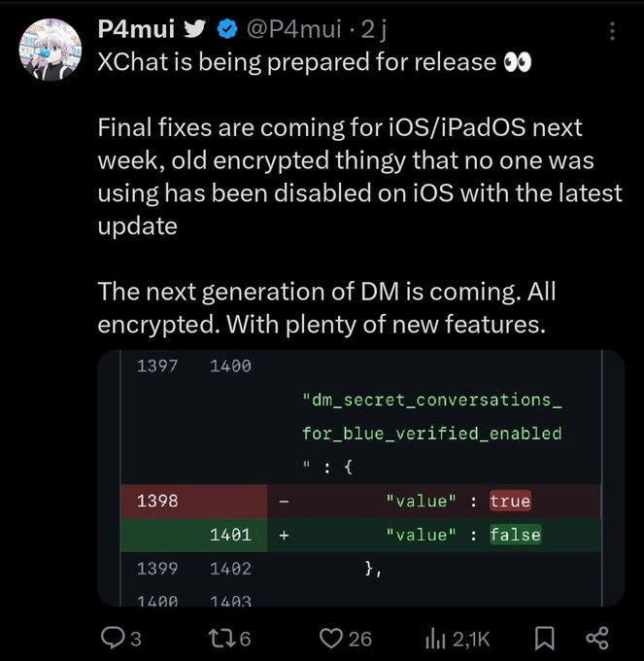Viewport: 644px width, 661px height.
Task: Click the "XChat is being prepared" tweet text
Action: 297,63
